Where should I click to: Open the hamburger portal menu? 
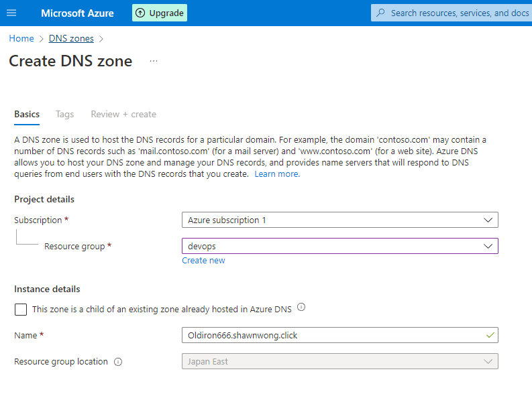click(11, 13)
